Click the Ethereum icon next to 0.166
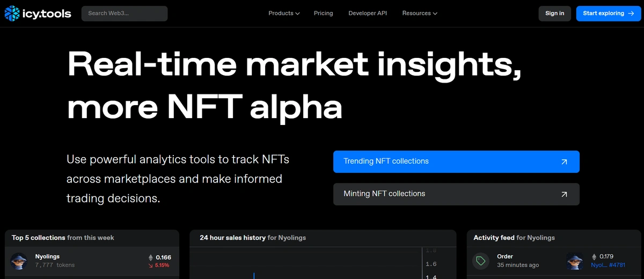 click(150, 257)
